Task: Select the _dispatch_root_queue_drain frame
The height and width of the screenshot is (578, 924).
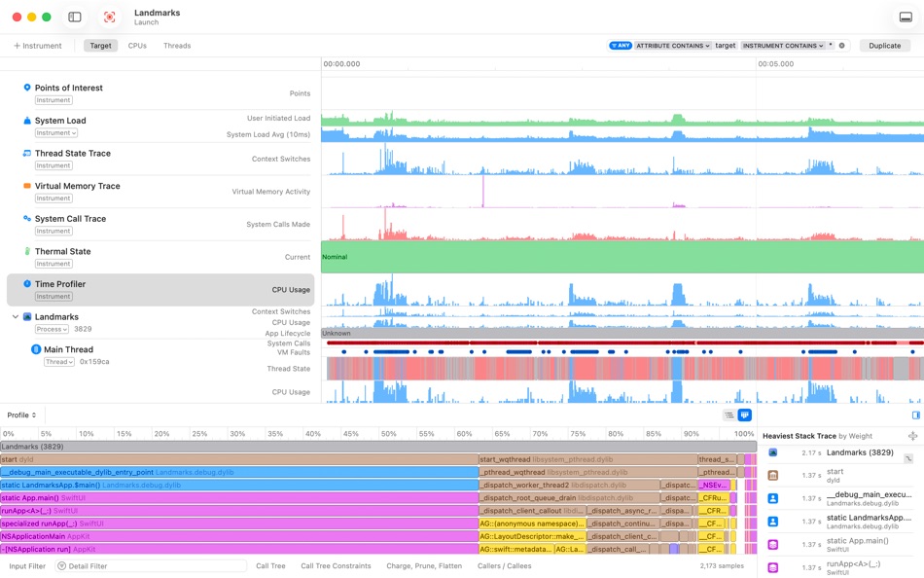Action: click(x=569, y=498)
